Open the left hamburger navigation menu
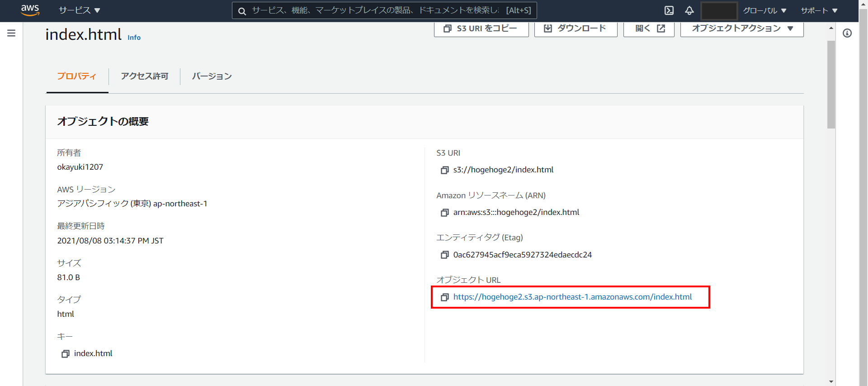This screenshot has width=868, height=386. coord(11,33)
